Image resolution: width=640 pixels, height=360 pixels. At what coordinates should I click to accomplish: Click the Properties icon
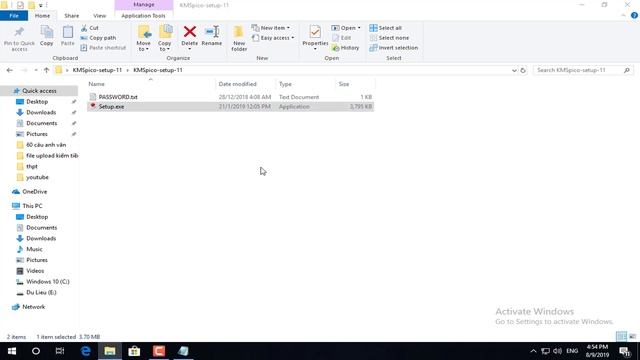click(315, 32)
